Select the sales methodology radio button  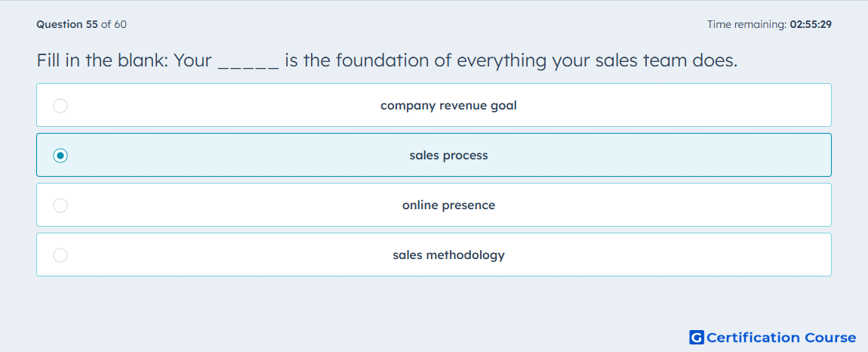pos(60,255)
